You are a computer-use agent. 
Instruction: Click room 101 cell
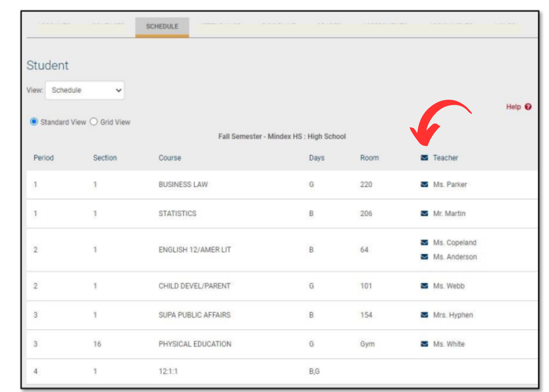(366, 286)
